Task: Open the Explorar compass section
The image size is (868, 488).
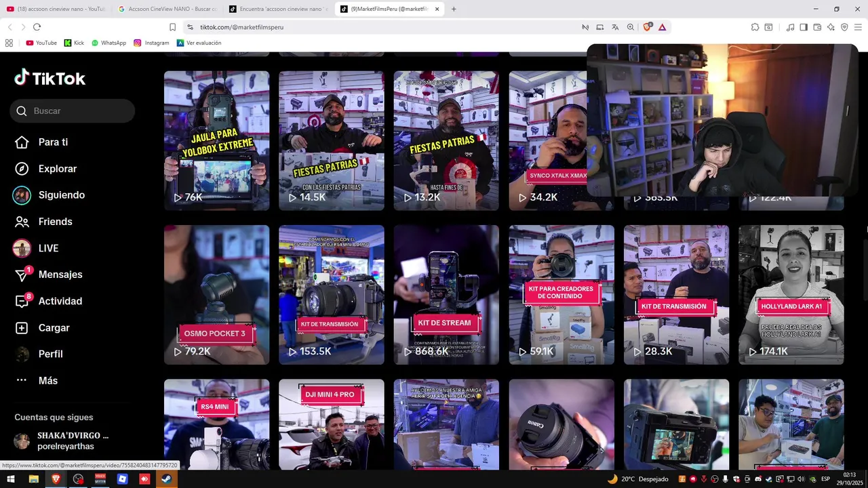Action: pyautogui.click(x=46, y=169)
